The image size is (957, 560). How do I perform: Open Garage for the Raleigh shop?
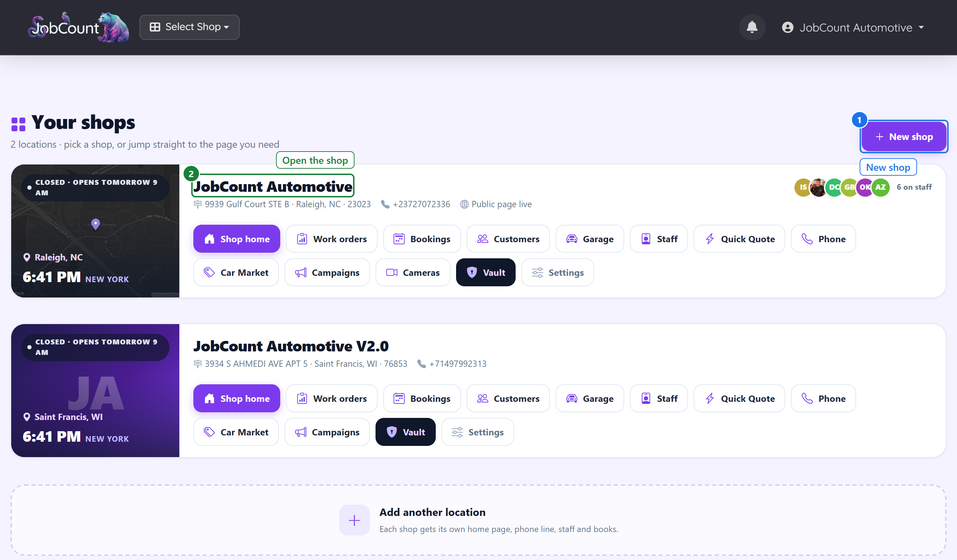coord(590,239)
